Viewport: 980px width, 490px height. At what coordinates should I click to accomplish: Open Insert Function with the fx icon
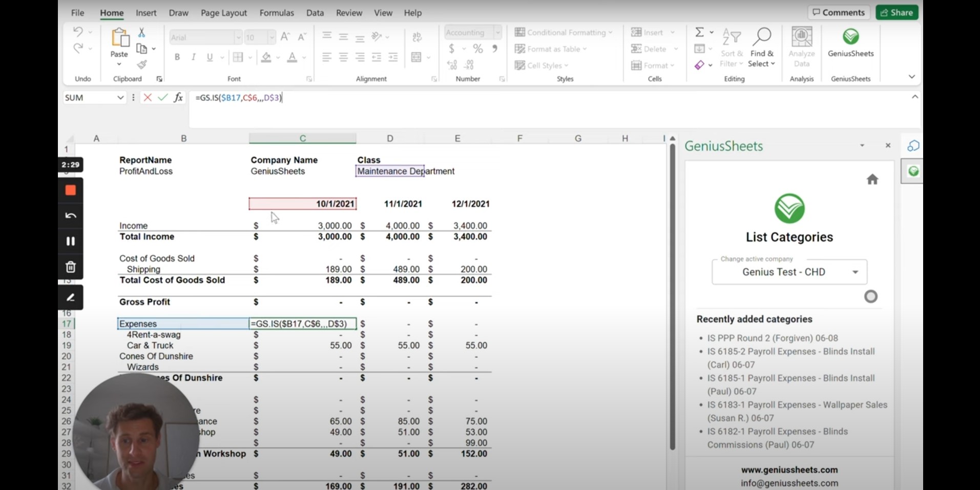click(178, 97)
